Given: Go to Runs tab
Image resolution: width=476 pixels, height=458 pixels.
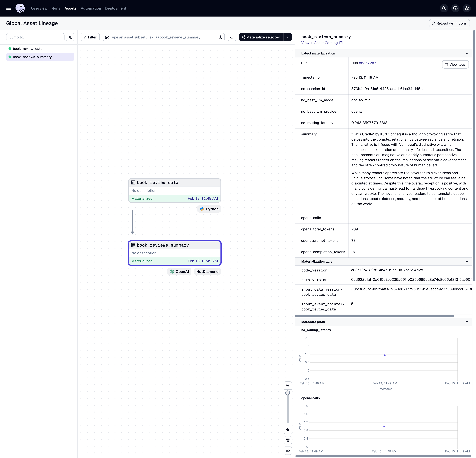Looking at the screenshot, I should click(56, 8).
